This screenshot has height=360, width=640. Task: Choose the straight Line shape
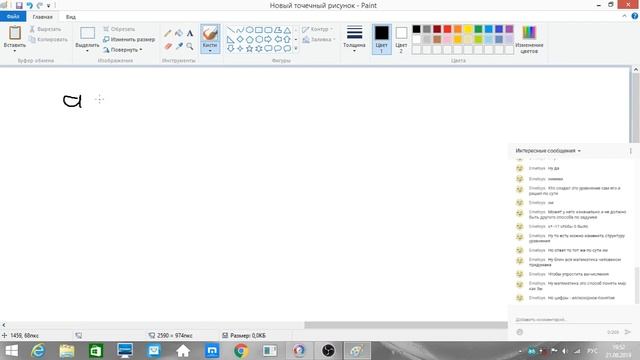(x=231, y=30)
